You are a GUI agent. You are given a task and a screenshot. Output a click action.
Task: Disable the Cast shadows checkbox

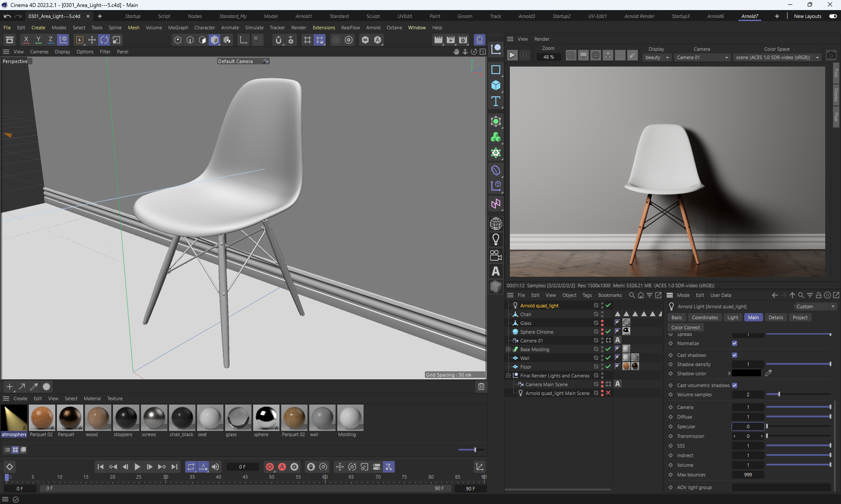point(735,355)
